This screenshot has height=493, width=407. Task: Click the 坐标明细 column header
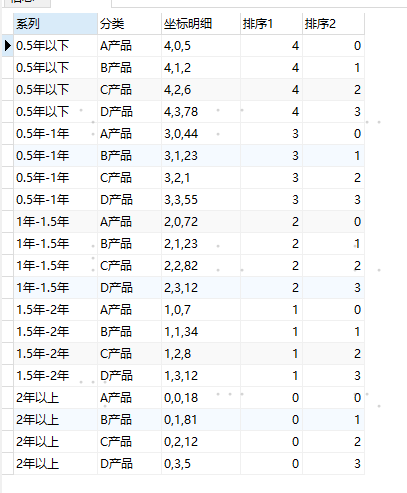201,24
